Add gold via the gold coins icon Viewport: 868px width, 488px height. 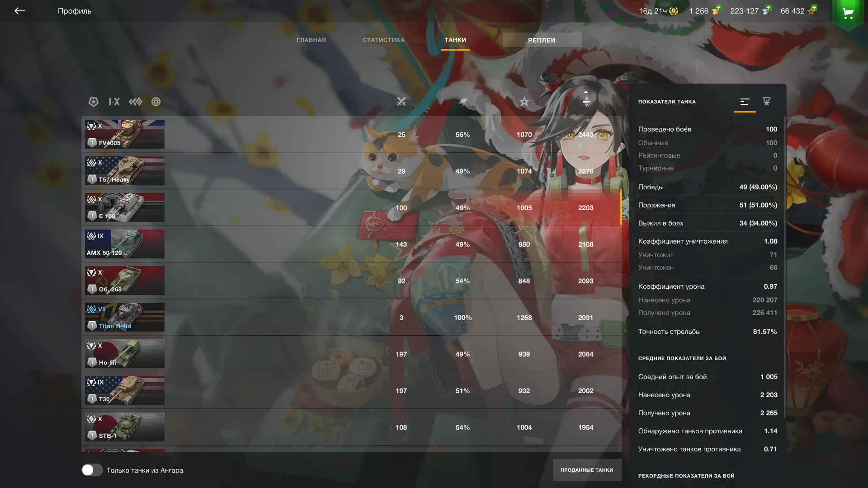(717, 10)
